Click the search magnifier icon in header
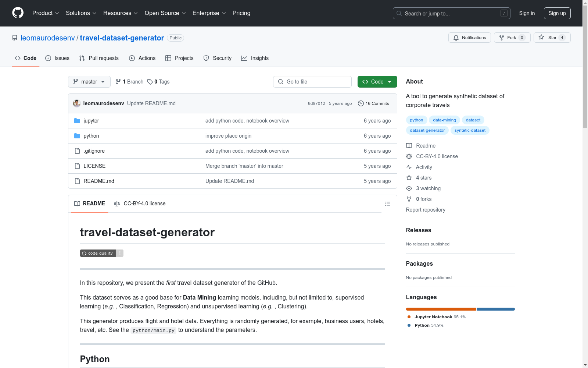 (x=399, y=13)
